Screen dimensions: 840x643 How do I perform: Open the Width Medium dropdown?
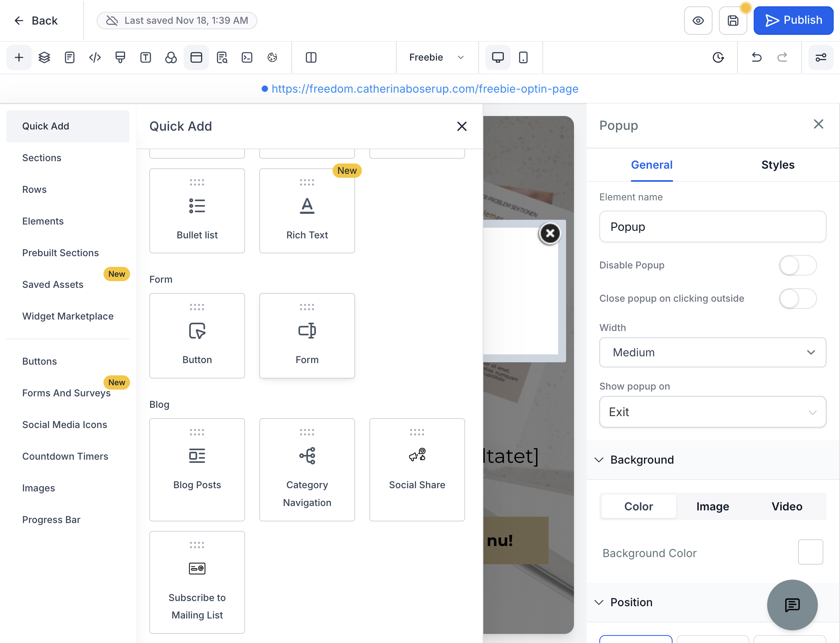(x=713, y=352)
